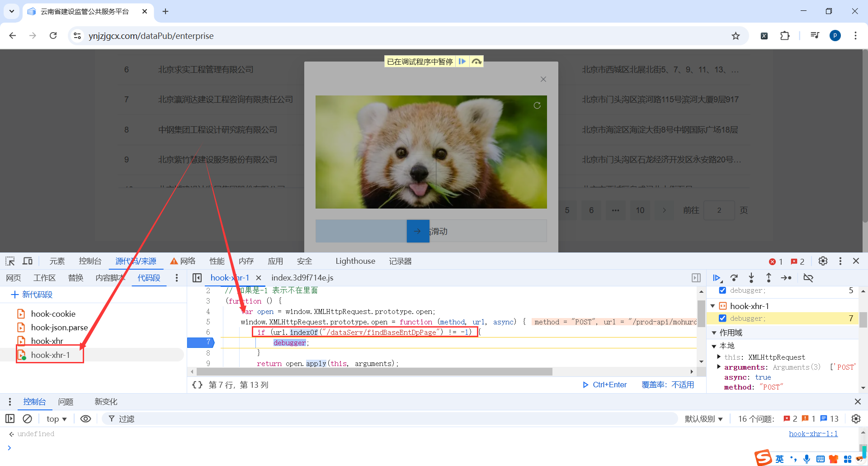Expand the this XMLHttpRequest object
Image resolution: width=868 pixels, height=466 pixels.
pos(719,357)
